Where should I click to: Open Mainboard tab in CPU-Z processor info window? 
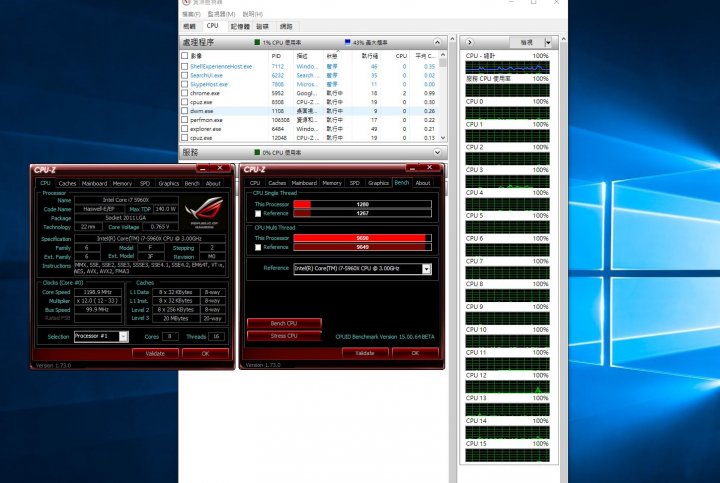pyautogui.click(x=94, y=183)
